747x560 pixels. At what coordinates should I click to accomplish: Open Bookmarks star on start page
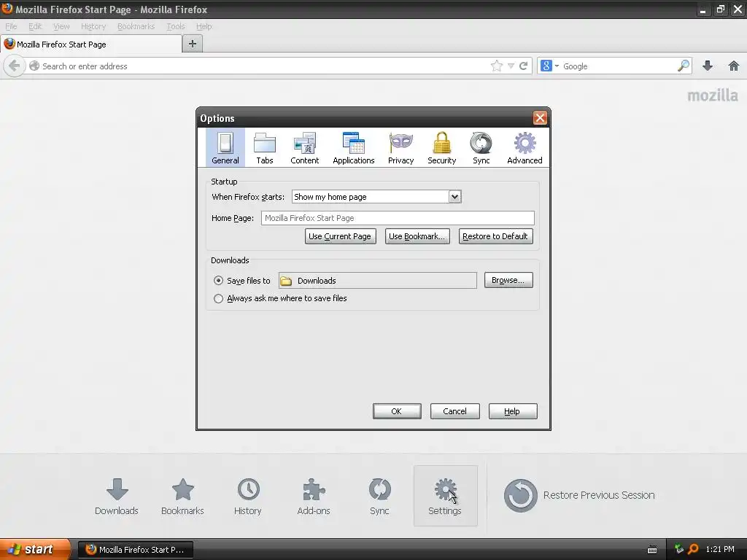182,496
